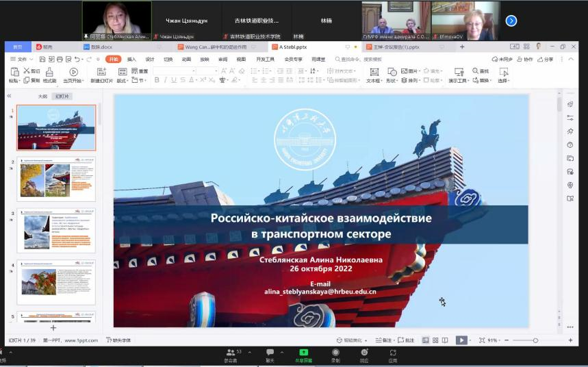Switch to slide sorter view

[x=435, y=340]
